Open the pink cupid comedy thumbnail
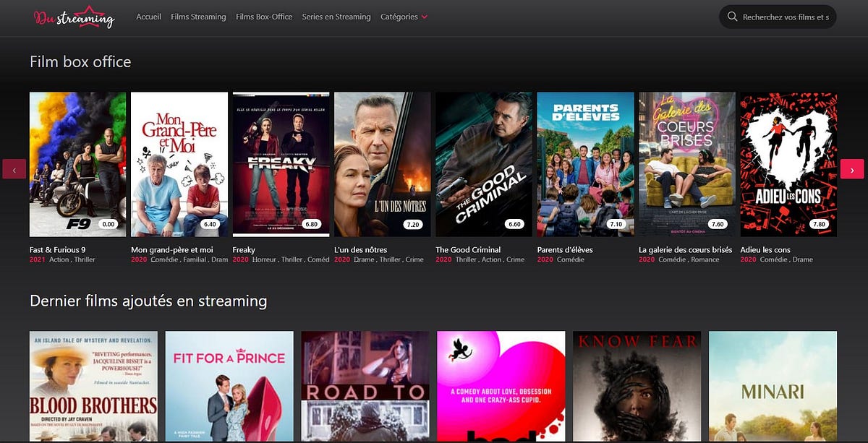This screenshot has width=868, height=443. 501,387
